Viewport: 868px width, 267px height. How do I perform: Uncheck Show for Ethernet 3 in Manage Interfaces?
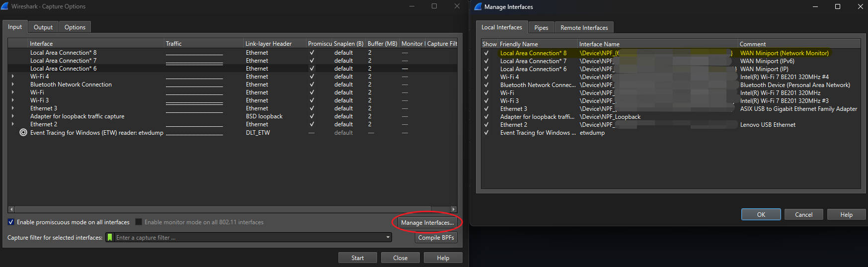486,109
